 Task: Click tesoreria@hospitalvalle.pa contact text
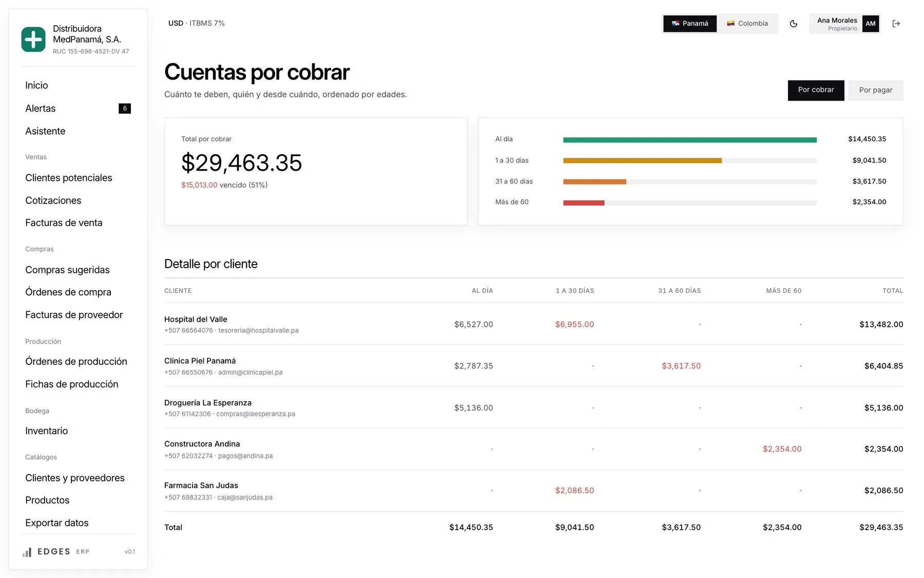[258, 330]
